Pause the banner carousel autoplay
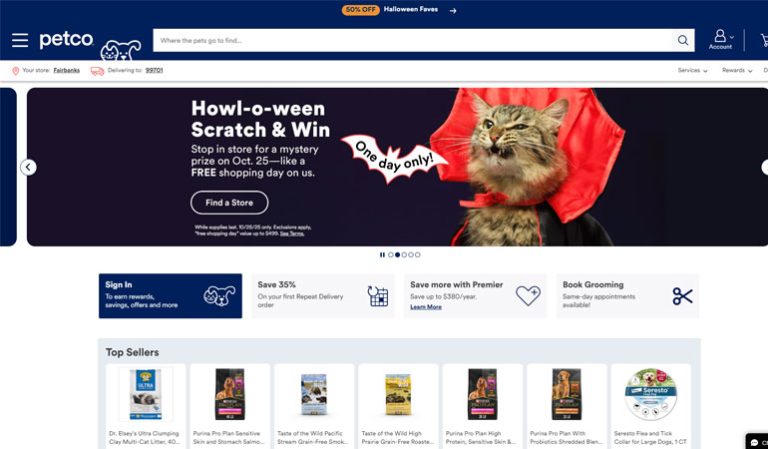 pyautogui.click(x=382, y=255)
